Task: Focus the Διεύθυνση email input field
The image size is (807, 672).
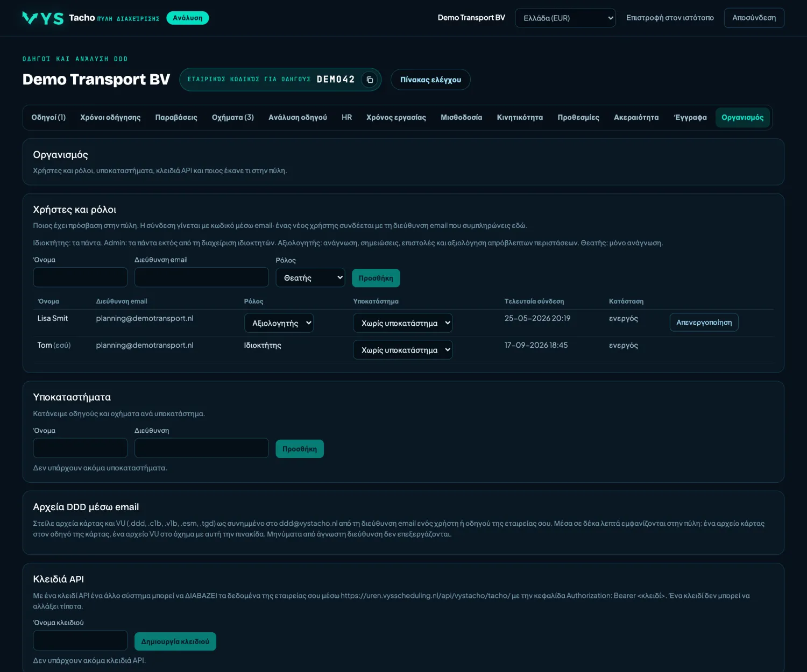Action: (201, 277)
